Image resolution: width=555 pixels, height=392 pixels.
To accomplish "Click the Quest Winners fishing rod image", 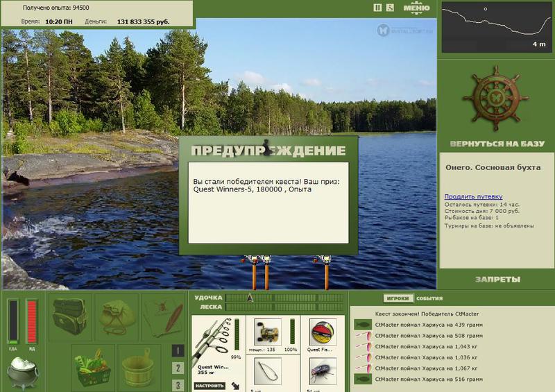I will pos(213,340).
